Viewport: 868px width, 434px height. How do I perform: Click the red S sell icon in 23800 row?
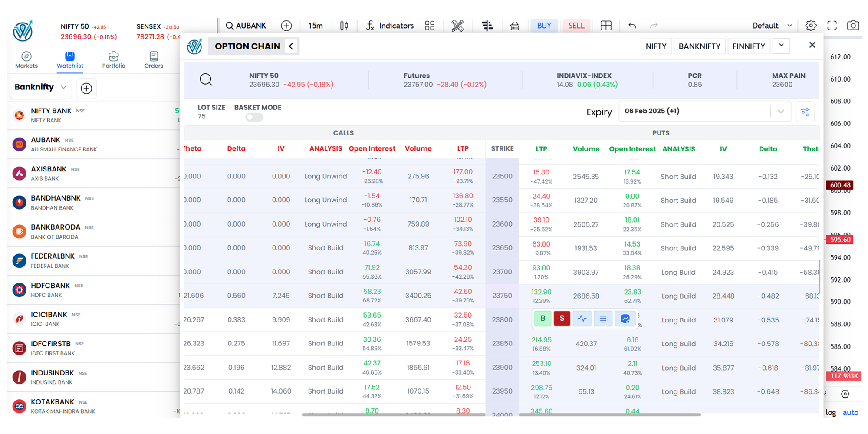[562, 319]
